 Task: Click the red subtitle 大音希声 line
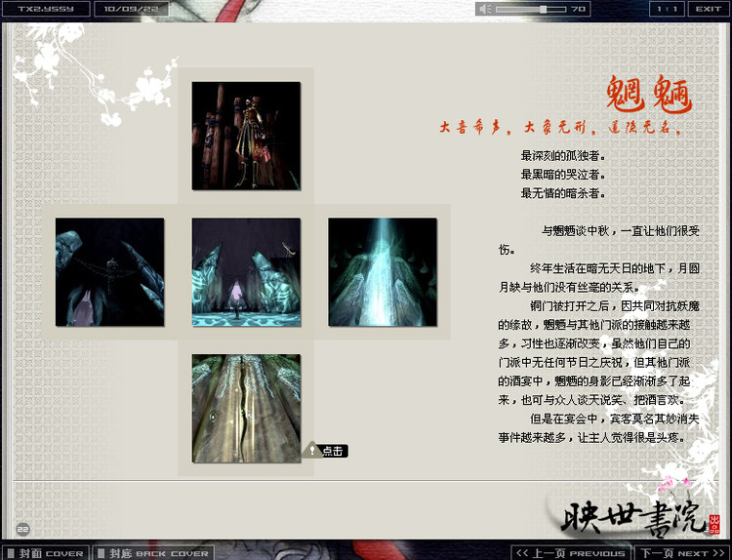(560, 127)
